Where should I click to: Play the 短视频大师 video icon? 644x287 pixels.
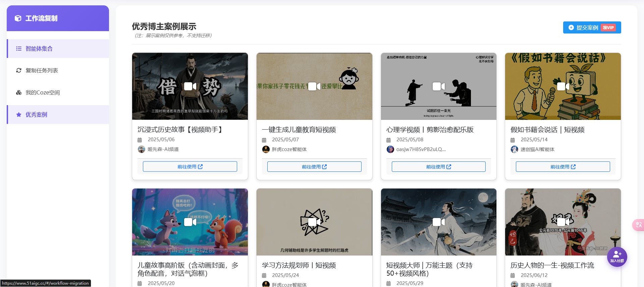[x=439, y=222]
